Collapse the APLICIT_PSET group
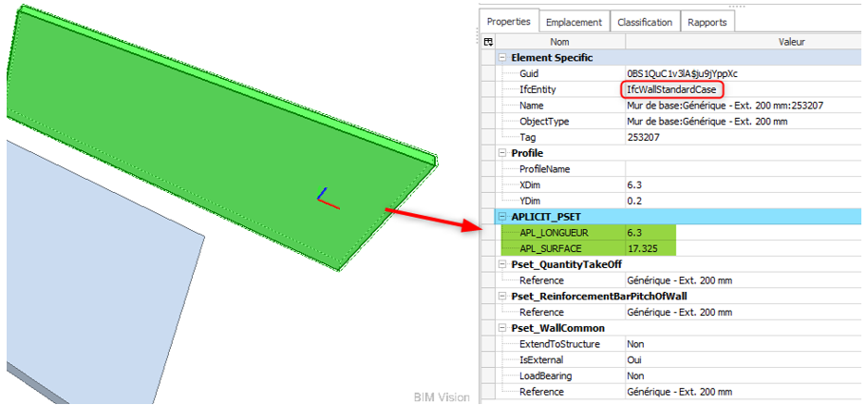This screenshot has width=868, height=405. 502,217
